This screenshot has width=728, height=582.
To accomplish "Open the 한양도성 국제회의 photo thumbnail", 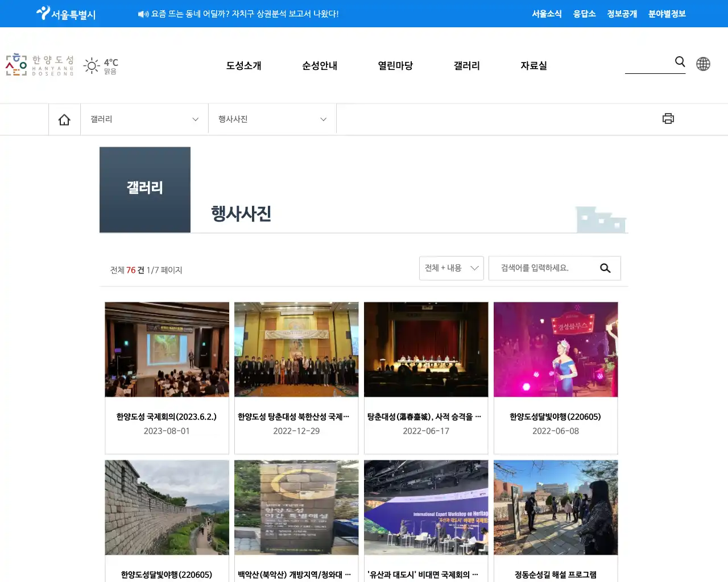I will point(166,350).
